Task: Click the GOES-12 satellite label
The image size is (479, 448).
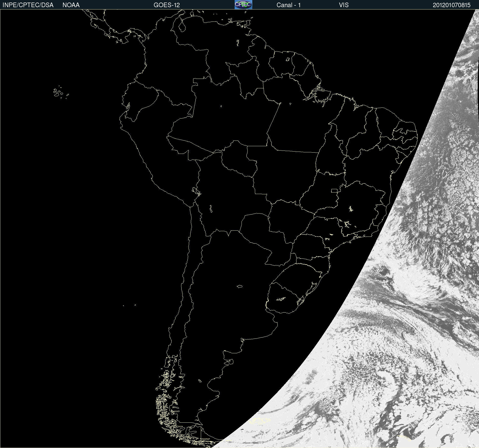Action: coord(167,5)
